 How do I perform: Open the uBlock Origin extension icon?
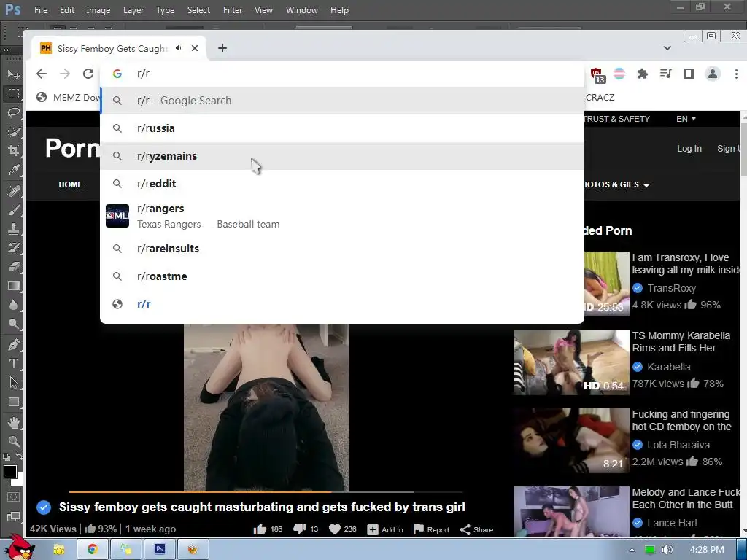(597, 75)
